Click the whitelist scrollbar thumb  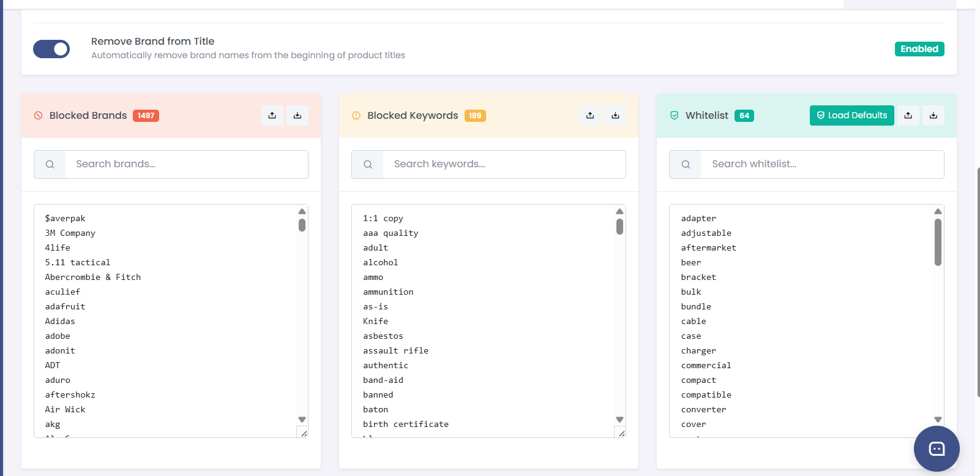(x=938, y=243)
